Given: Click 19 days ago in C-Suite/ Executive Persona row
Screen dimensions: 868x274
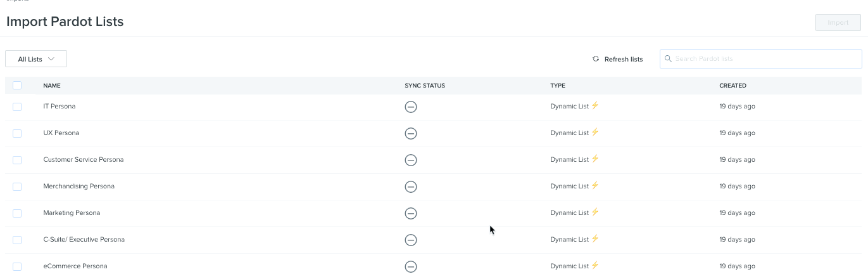Looking at the screenshot, I should [x=737, y=240].
